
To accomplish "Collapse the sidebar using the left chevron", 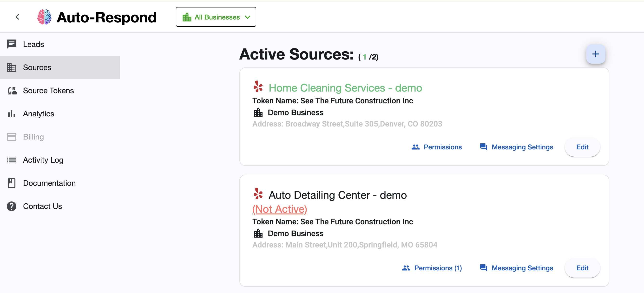I will point(17,17).
